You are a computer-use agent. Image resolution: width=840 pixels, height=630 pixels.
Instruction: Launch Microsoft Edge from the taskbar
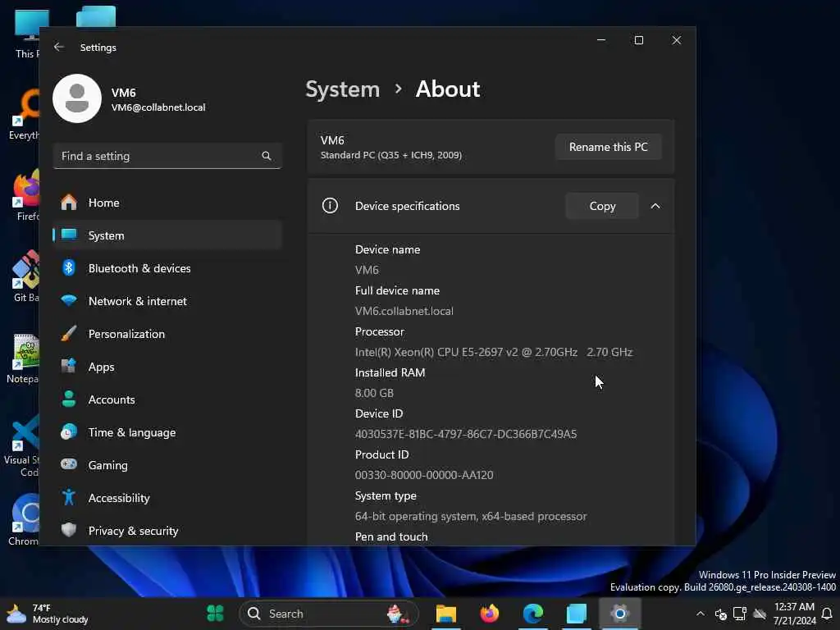[532, 614]
